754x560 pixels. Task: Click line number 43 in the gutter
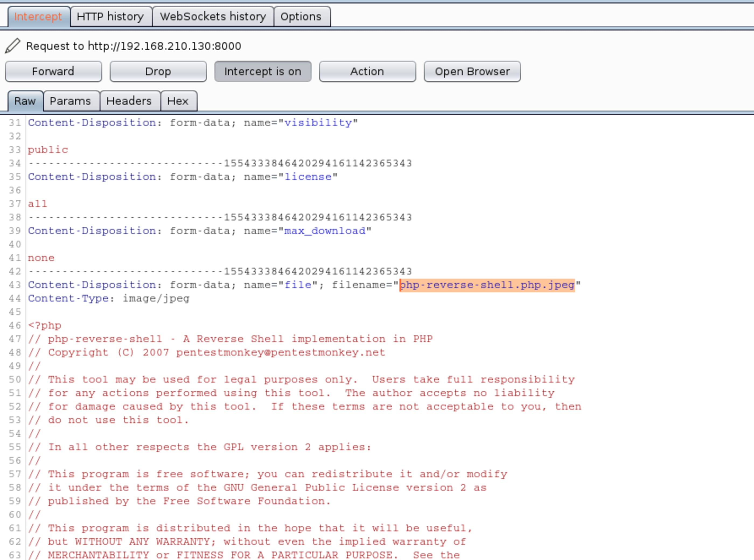[x=15, y=285]
